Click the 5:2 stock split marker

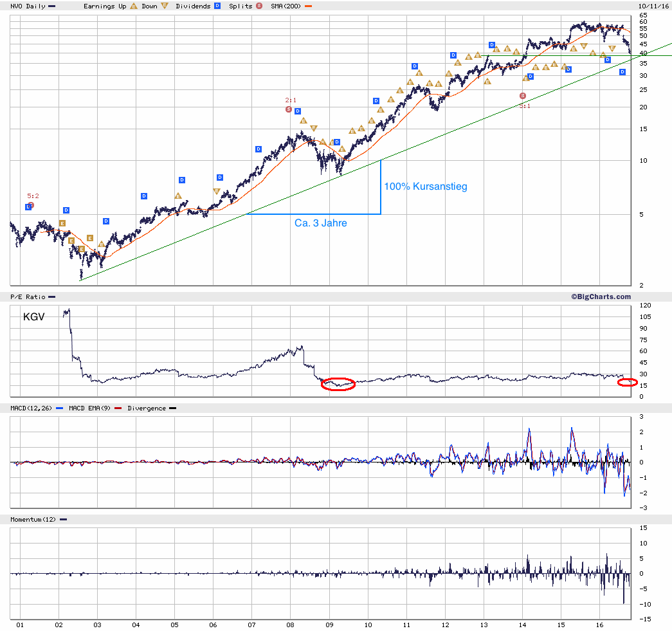(x=31, y=206)
